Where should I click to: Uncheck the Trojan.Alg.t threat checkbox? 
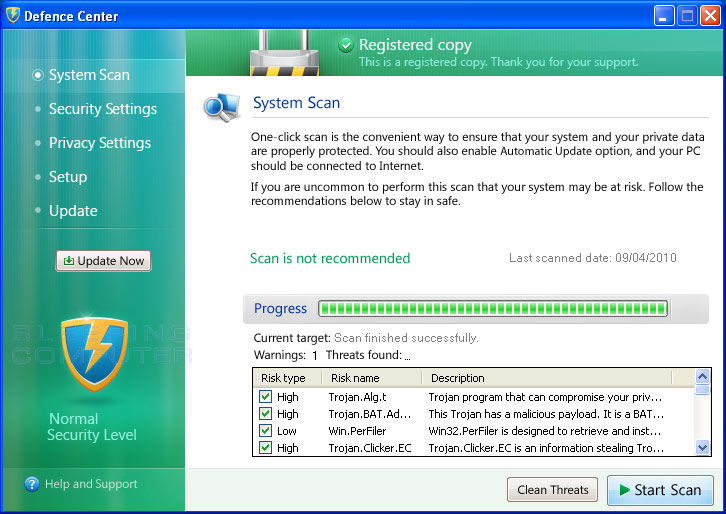tap(265, 397)
